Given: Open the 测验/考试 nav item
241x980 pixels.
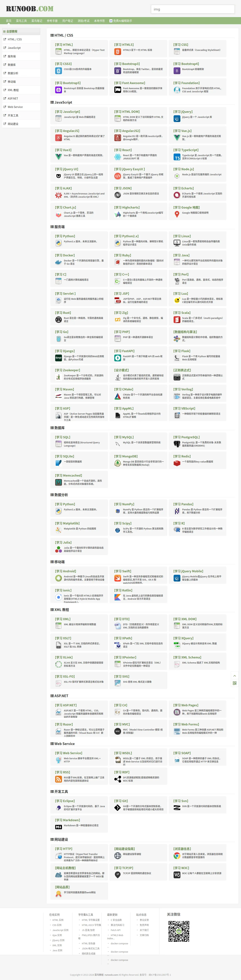Looking at the screenshot, I should point(84,21).
